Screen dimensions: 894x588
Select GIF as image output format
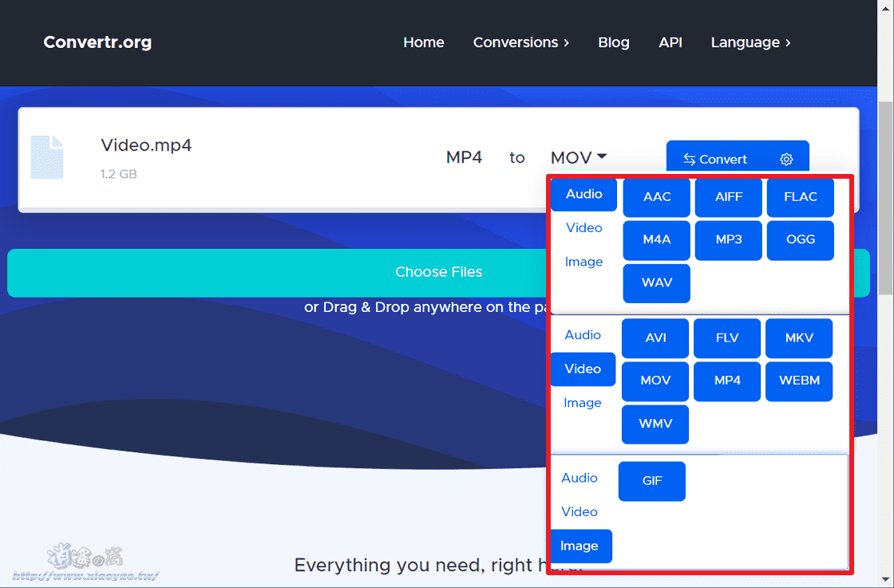pos(651,481)
